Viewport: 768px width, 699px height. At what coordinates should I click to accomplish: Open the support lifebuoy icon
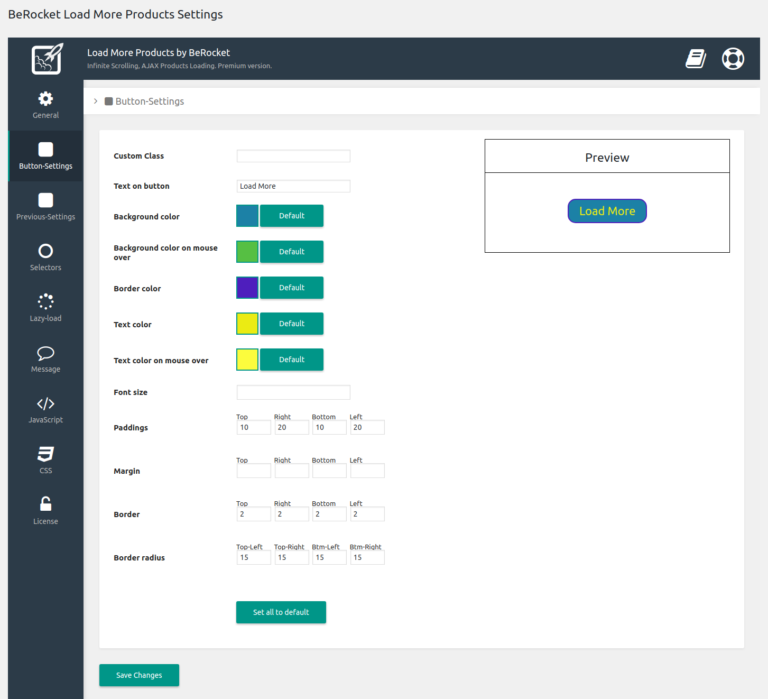click(x=733, y=59)
